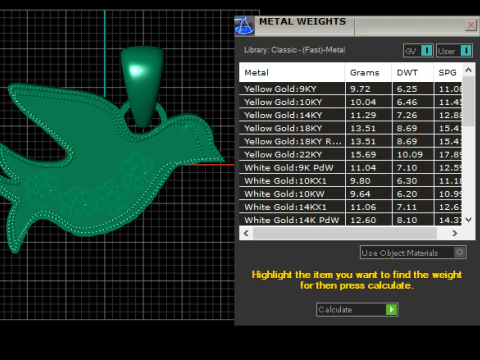Viewport: 480px width, 360px height.
Task: Sort by the Grams column header
Action: 368,72
